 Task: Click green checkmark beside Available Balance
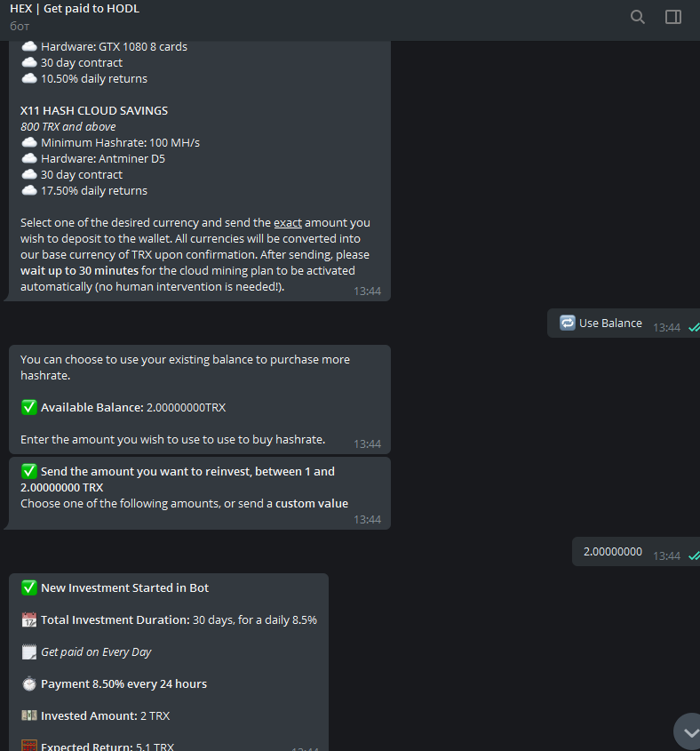click(29, 408)
